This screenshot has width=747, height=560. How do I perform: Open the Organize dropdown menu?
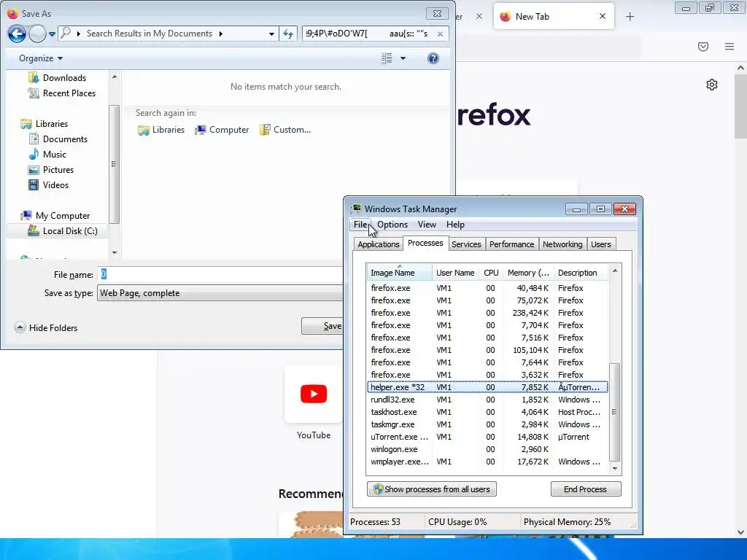click(x=41, y=58)
